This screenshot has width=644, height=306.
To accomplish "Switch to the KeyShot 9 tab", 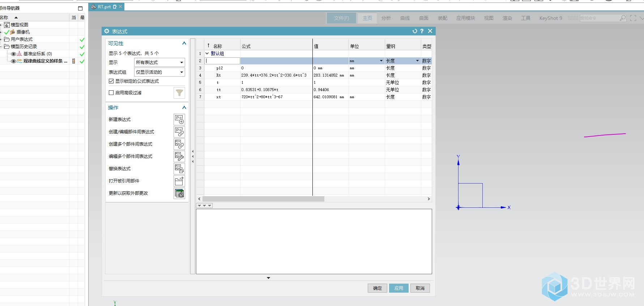I will coord(551,18).
